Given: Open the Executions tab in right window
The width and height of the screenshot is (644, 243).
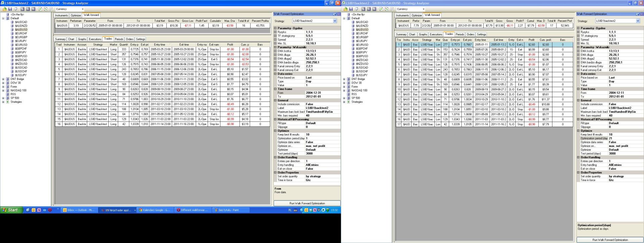Looking at the screenshot, I should coord(436,34).
